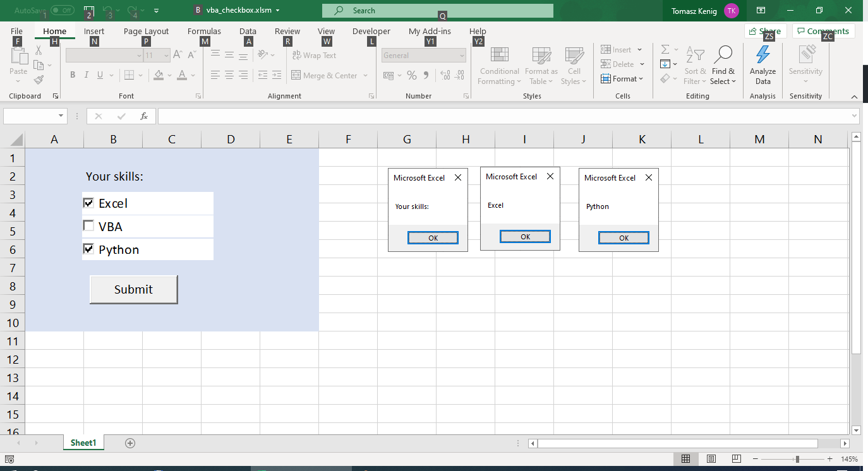Select the Sheet1 tab

(x=83, y=443)
